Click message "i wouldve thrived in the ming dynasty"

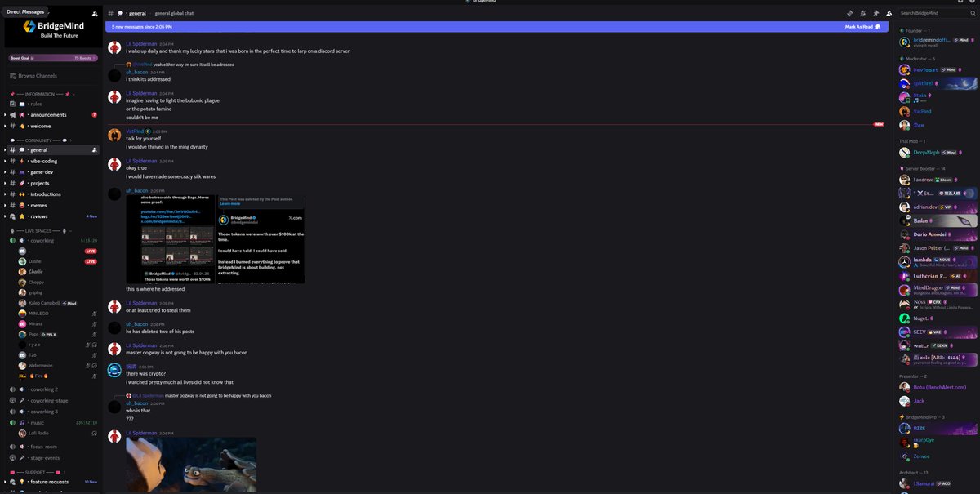click(x=167, y=147)
